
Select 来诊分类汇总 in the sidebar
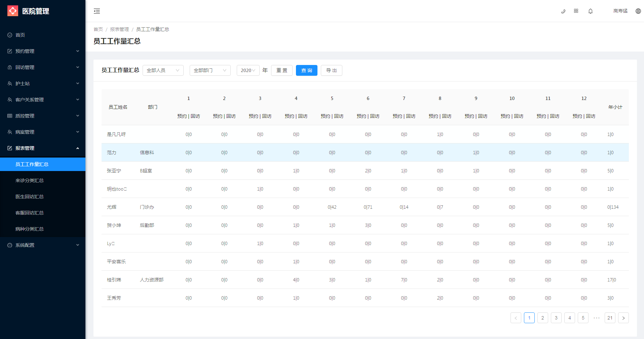(43, 180)
